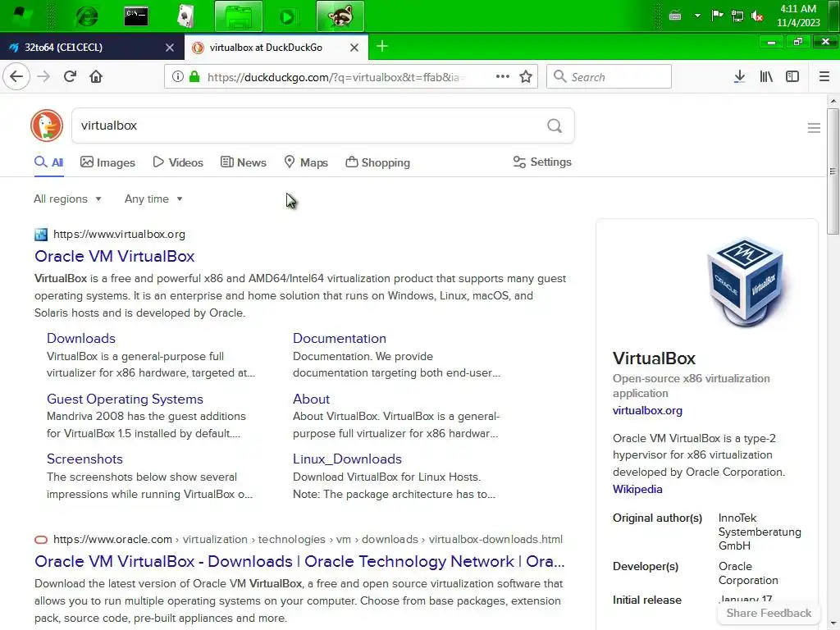Toggle the browser sidebar view

coord(792,76)
